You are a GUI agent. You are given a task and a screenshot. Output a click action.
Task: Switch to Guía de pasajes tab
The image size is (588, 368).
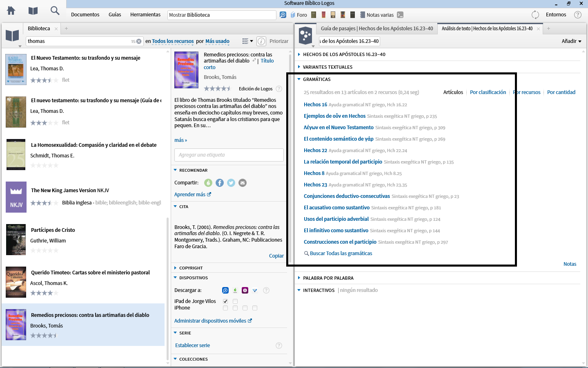pos(377,29)
